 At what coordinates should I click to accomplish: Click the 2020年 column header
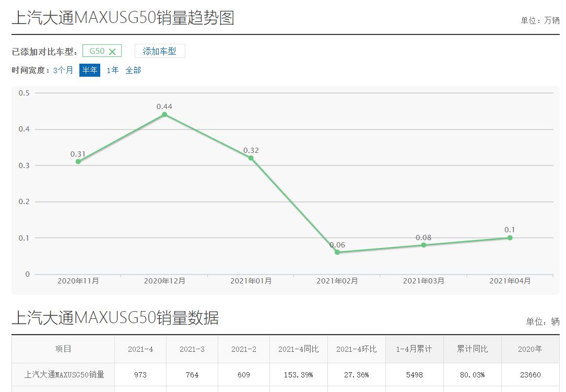[x=530, y=349]
